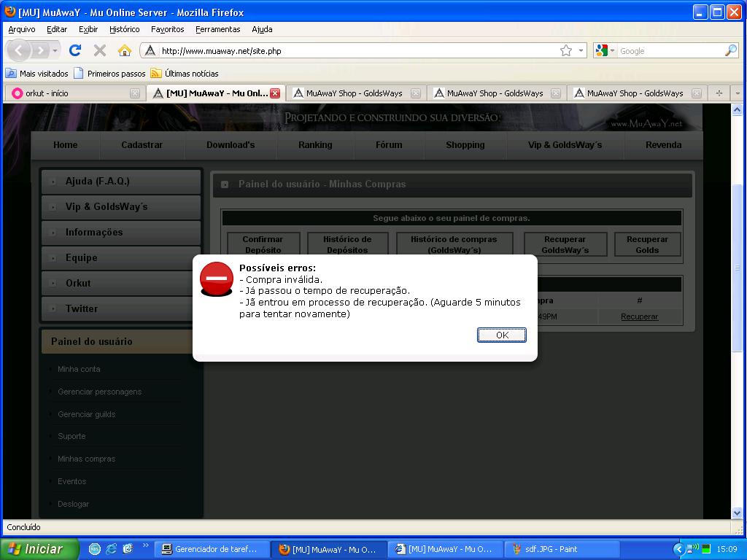Close the orkut - início tab

coord(135,93)
